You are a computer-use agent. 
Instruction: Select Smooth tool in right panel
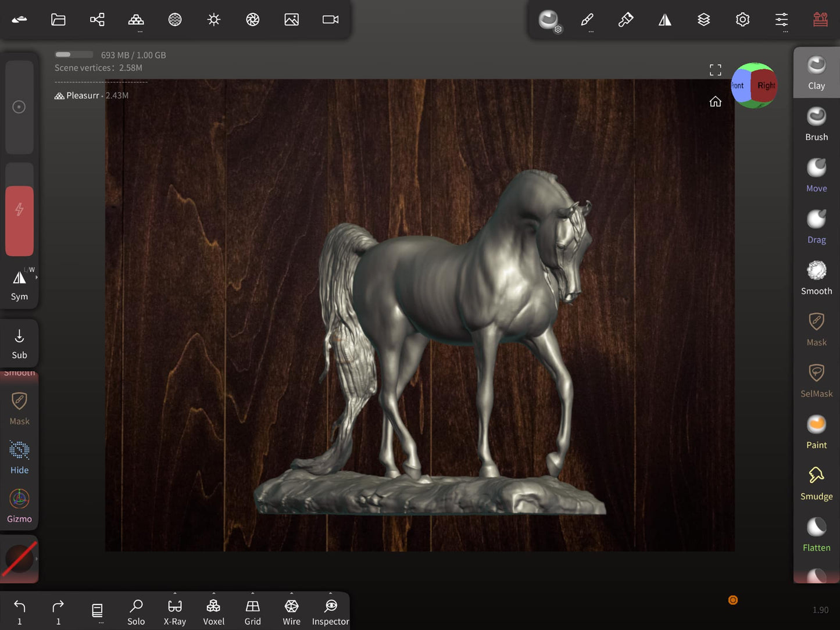(x=817, y=278)
